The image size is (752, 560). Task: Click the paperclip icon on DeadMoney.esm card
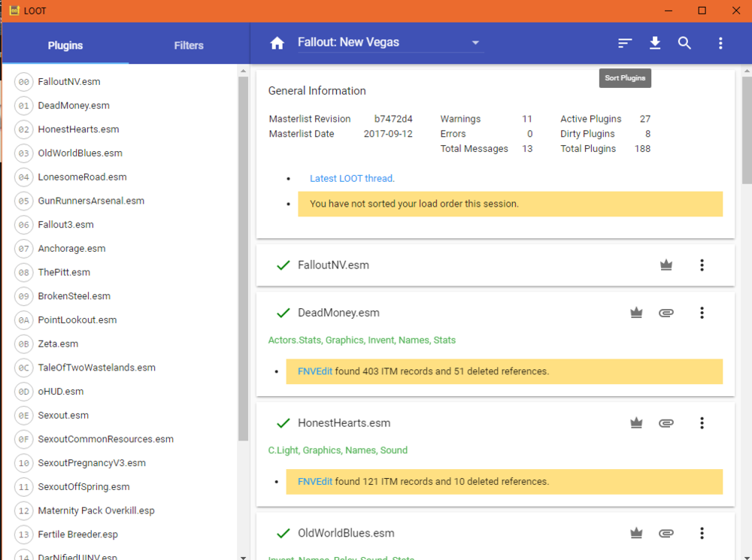[666, 313]
